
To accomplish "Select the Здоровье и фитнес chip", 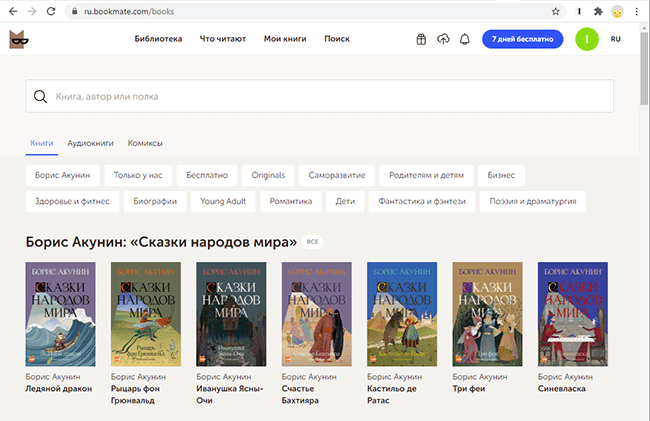I will (72, 201).
